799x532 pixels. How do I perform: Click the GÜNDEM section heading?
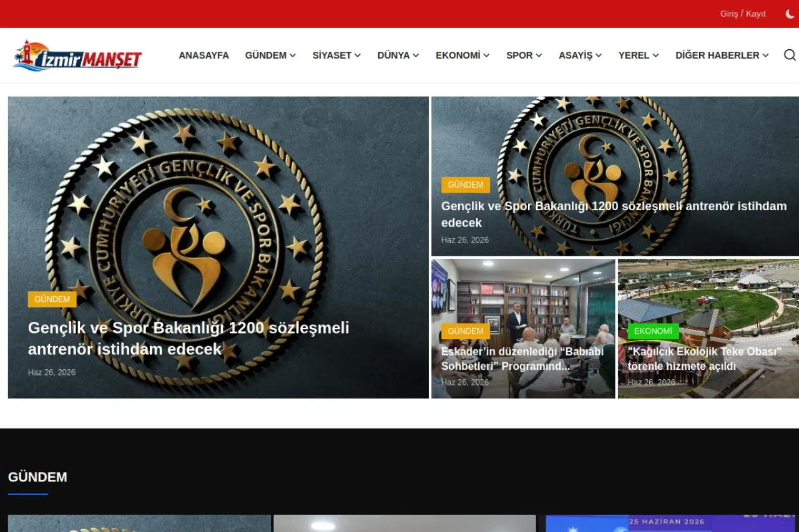[x=37, y=477]
